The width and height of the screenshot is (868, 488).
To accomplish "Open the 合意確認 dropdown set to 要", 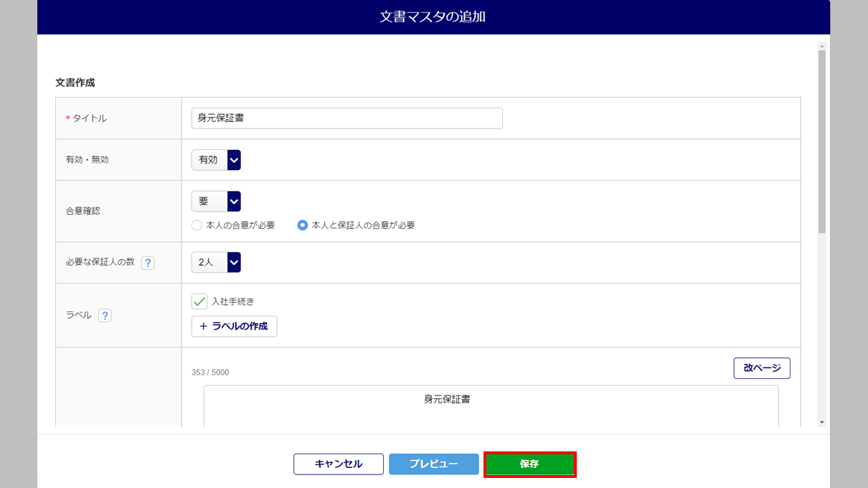I will click(216, 202).
